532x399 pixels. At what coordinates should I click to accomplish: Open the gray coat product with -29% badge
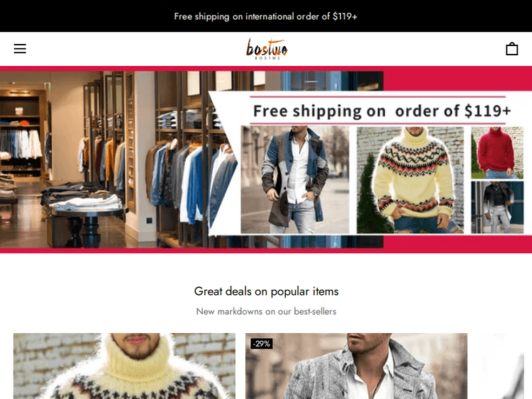(x=356, y=366)
